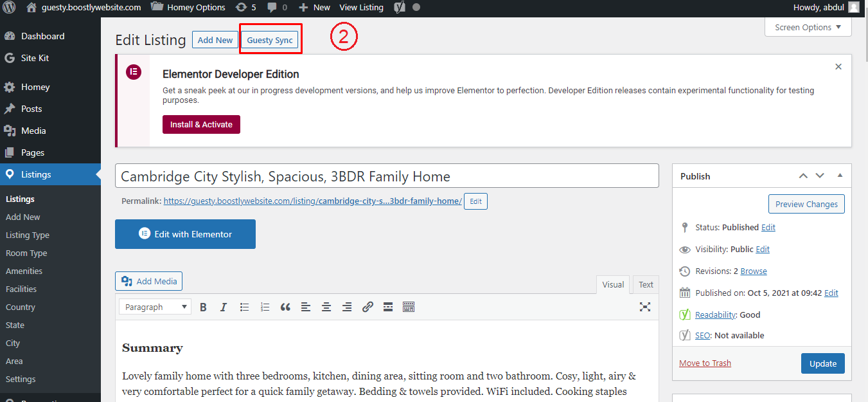The height and width of the screenshot is (402, 868).
Task: Open the WordPress logo menu
Action: click(x=9, y=8)
